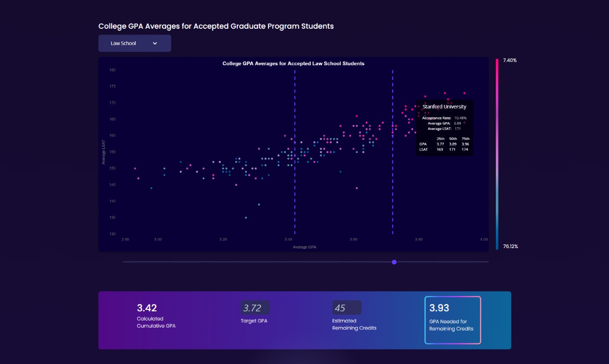Click the chart title heading

point(293,63)
